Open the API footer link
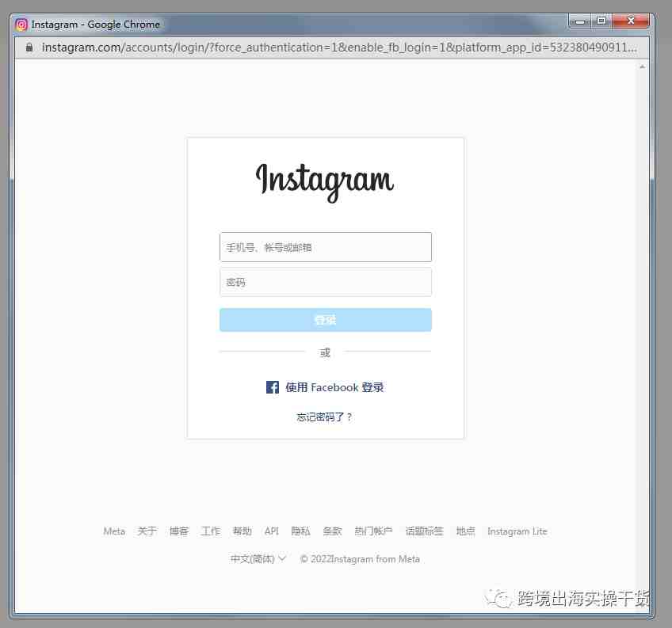This screenshot has width=672, height=628. 272,531
